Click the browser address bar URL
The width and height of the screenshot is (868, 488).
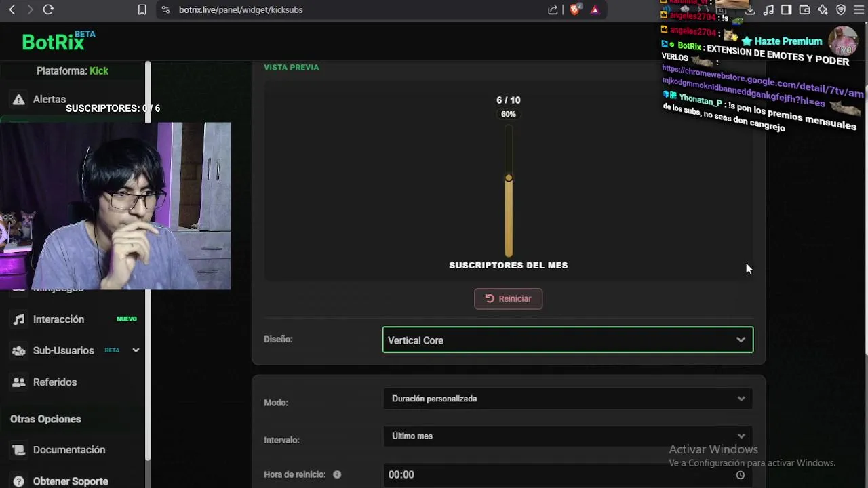point(241,9)
